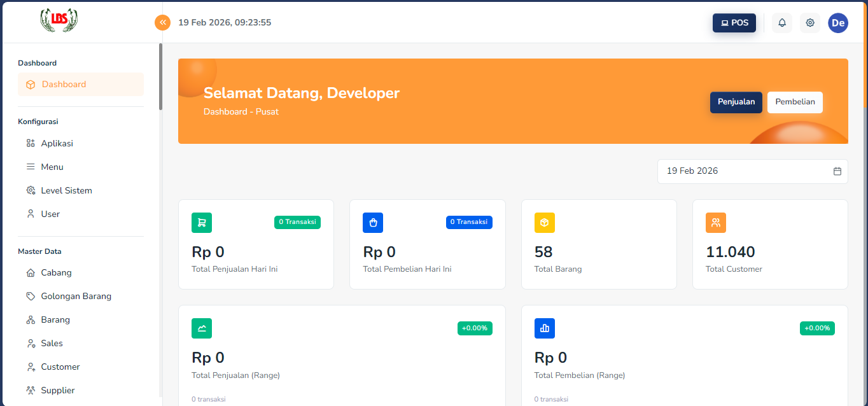This screenshot has height=406, width=868.
Task: Click the Cabang house icon
Action: coord(31,272)
